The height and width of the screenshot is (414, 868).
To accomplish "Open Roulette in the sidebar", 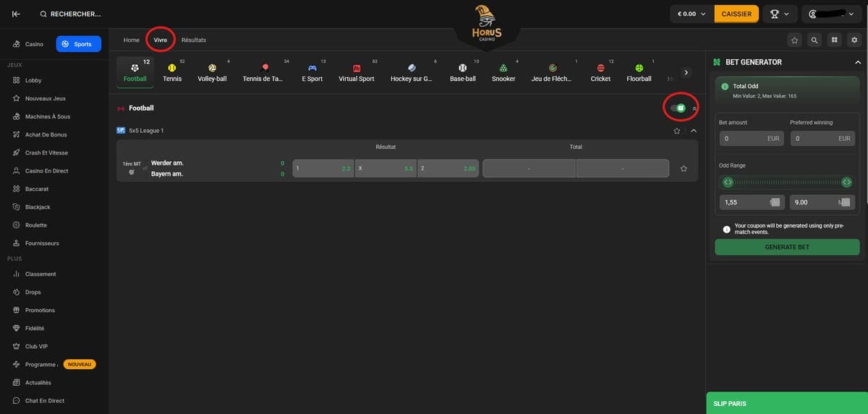I will (35, 225).
